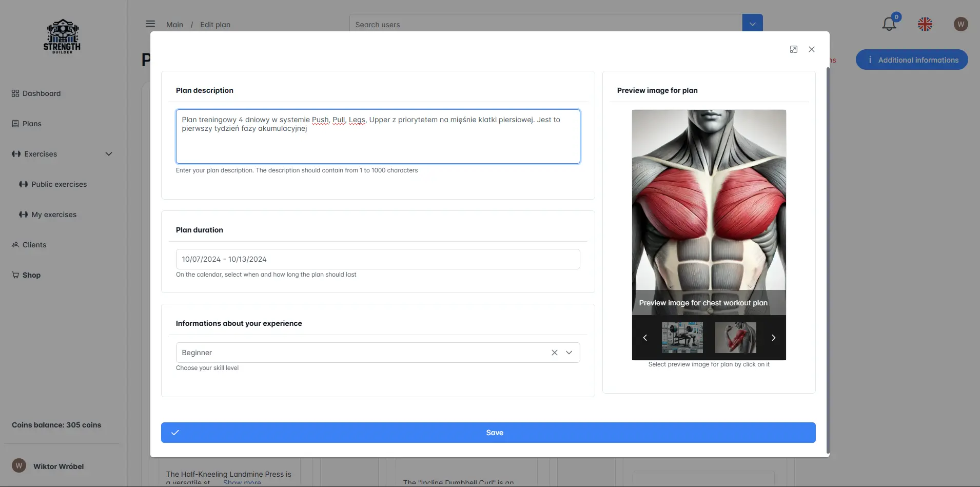
Task: Open Additional informations
Action: pos(911,60)
